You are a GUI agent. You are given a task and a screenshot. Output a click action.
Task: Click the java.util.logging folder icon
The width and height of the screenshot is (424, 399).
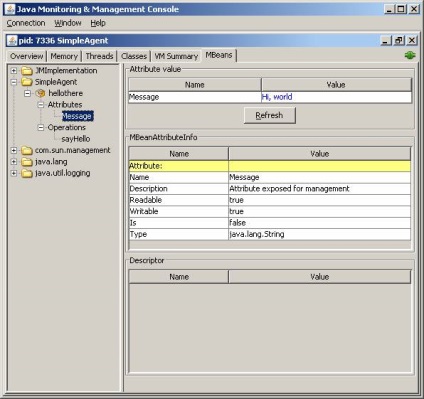click(x=27, y=173)
